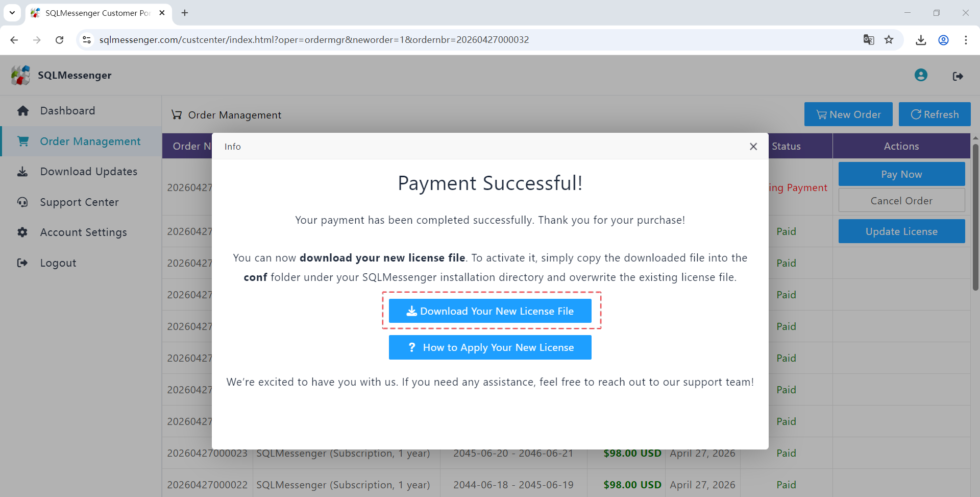The width and height of the screenshot is (980, 497).
Task: Click the logout arrow icon in the header
Action: [x=958, y=76]
